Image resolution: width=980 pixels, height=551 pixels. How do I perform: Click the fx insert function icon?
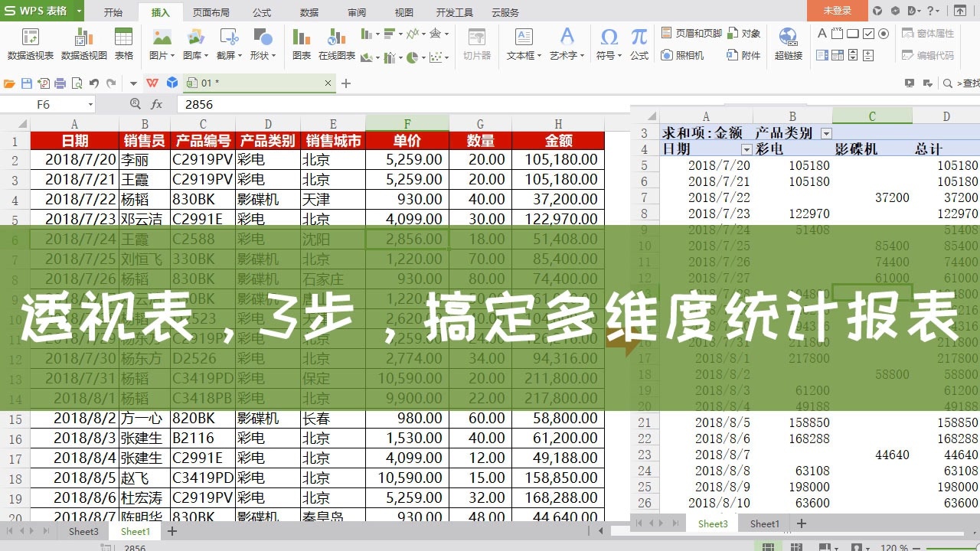tap(157, 104)
